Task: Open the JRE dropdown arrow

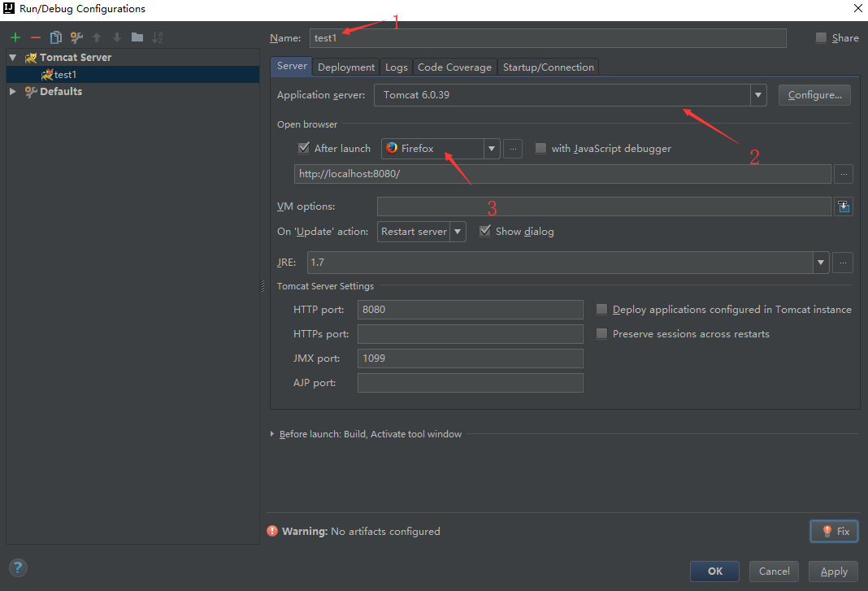Action: tap(821, 263)
